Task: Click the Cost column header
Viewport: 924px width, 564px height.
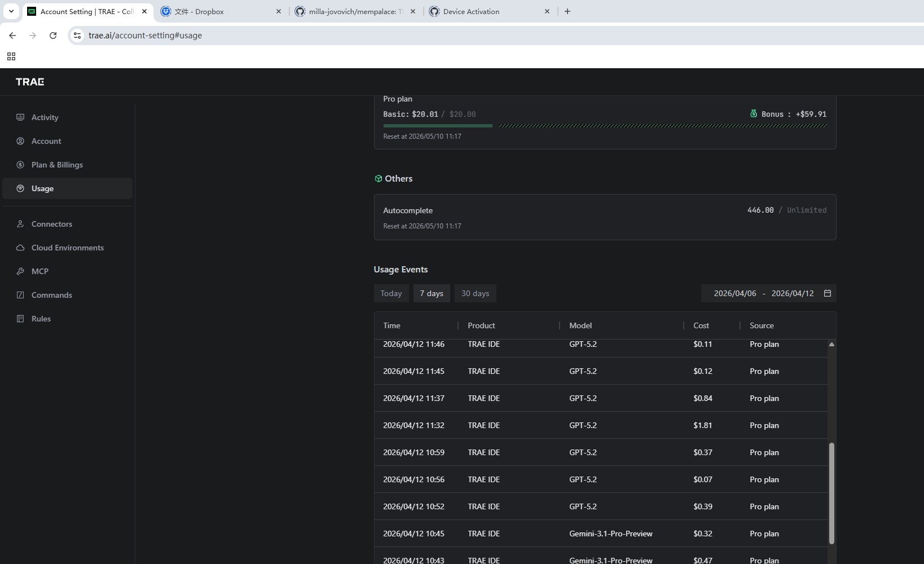Action: coord(701,325)
